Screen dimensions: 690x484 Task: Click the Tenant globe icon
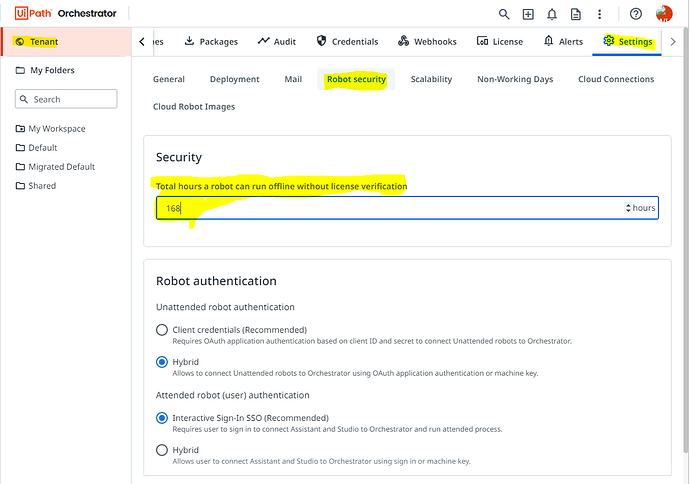pyautogui.click(x=20, y=42)
